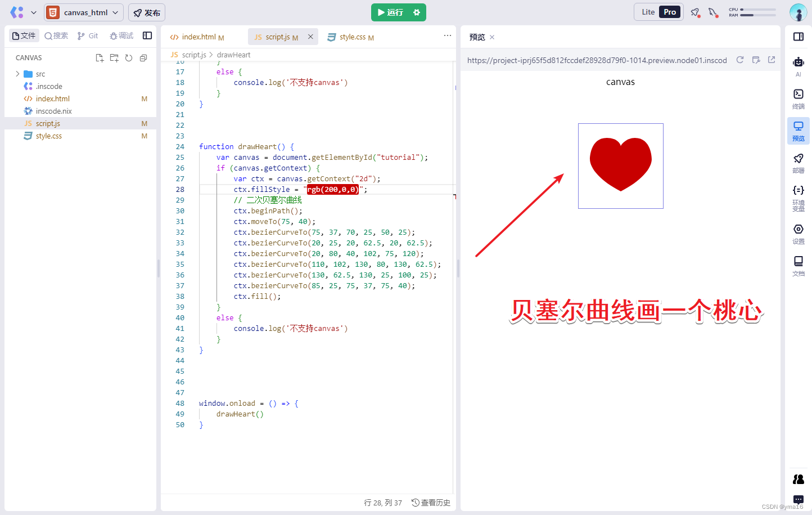Click the preview device view icon
This screenshot has width=812, height=515.
pyautogui.click(x=756, y=60)
